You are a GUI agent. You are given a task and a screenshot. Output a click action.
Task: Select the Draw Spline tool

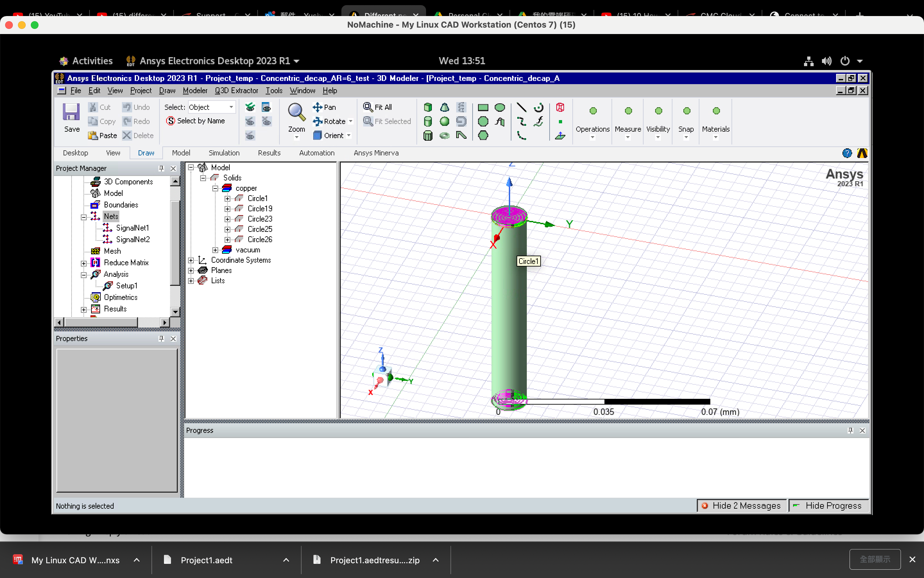pos(521,122)
